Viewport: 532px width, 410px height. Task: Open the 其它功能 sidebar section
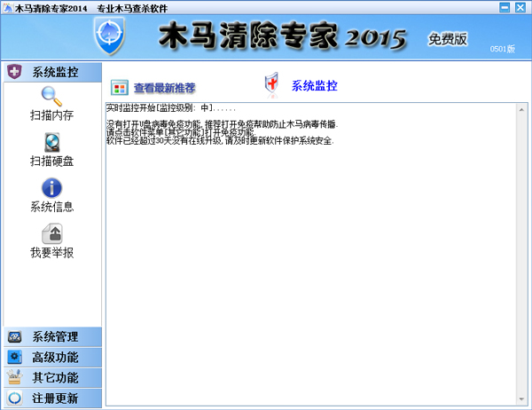point(52,377)
